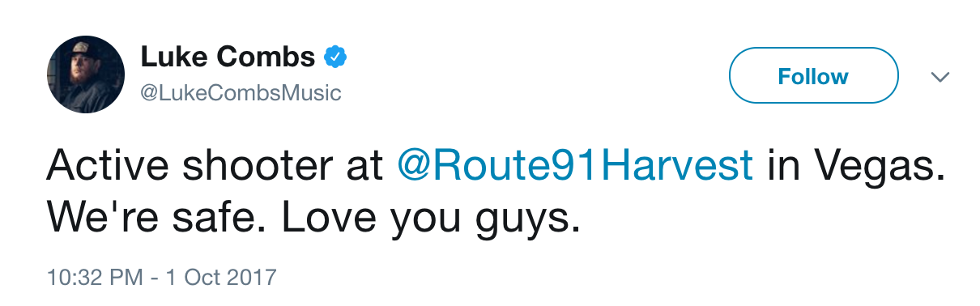Follow Luke Combs with the Follow button
Screen dimensions: 980x306
(813, 76)
